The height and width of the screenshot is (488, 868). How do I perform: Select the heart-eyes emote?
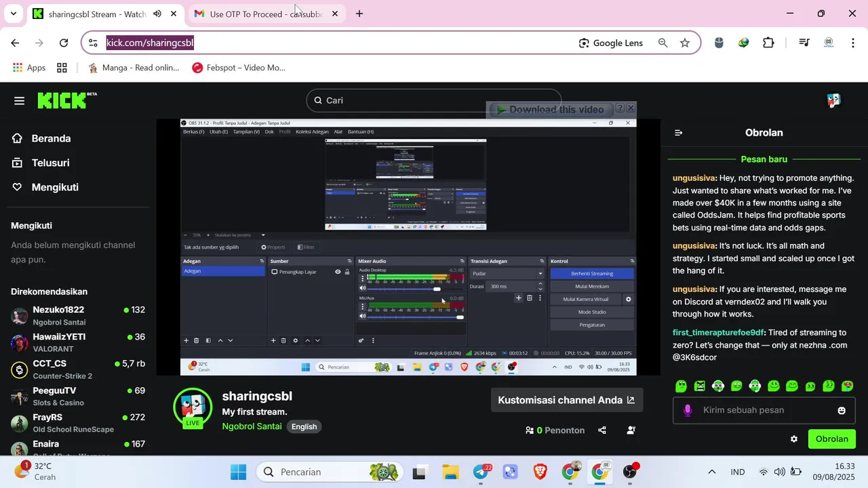click(x=847, y=386)
